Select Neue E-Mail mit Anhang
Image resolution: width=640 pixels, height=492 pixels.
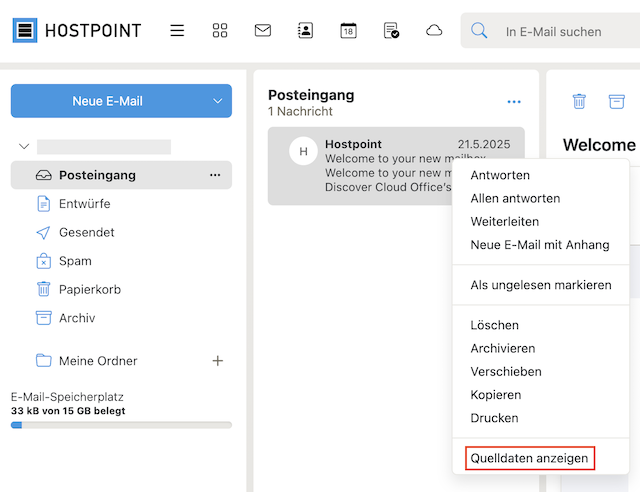541,245
